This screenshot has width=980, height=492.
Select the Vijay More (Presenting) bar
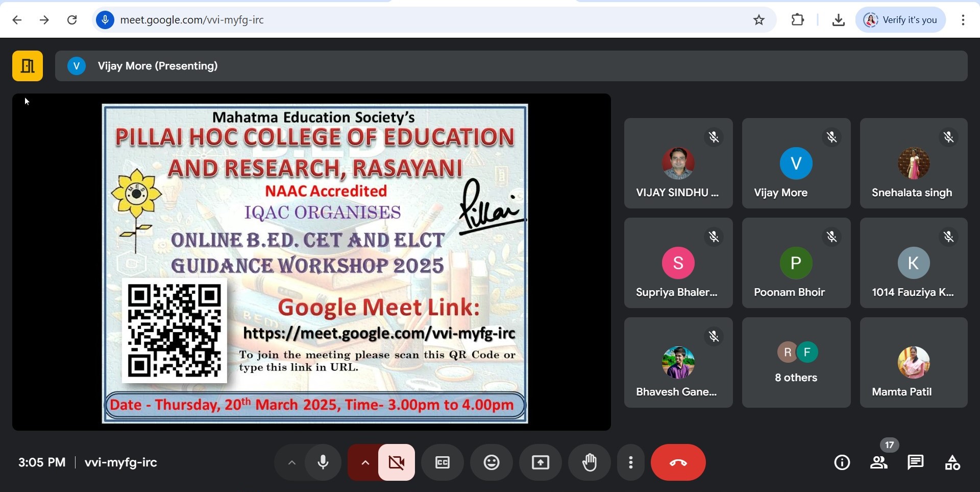point(510,66)
